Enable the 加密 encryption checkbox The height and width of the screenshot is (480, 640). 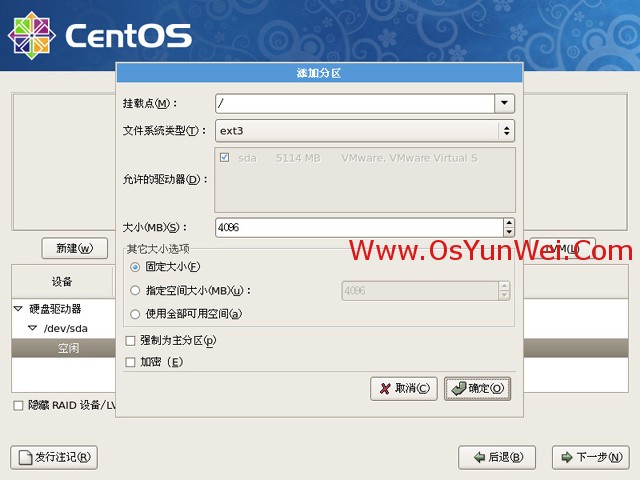point(130,362)
